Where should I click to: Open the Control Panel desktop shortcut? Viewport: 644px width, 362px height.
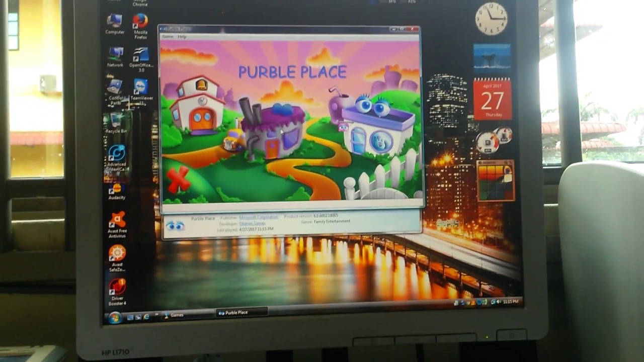click(x=116, y=92)
